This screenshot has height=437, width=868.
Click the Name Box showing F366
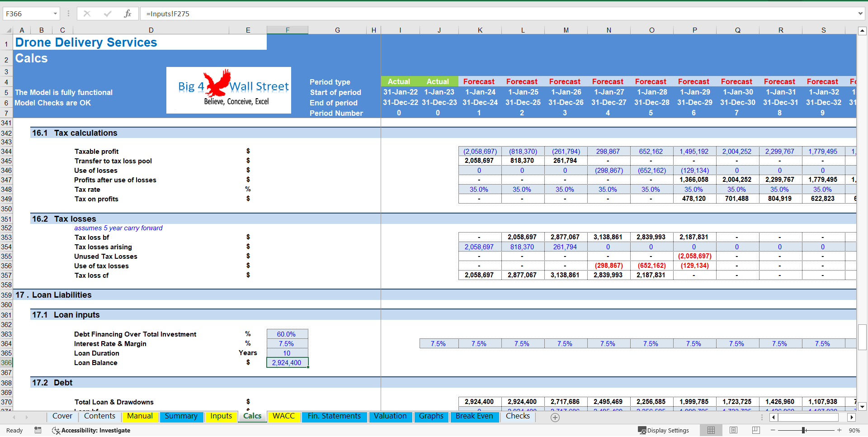(27, 14)
